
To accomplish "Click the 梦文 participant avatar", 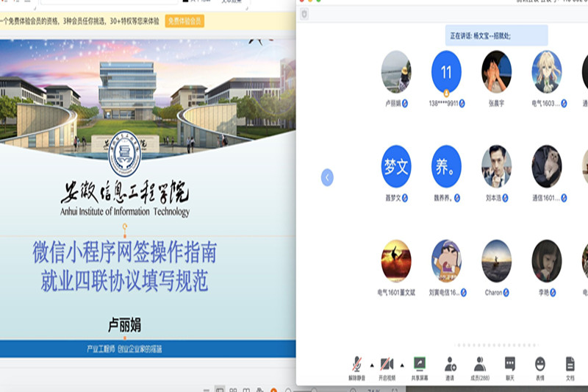I will (x=396, y=166).
